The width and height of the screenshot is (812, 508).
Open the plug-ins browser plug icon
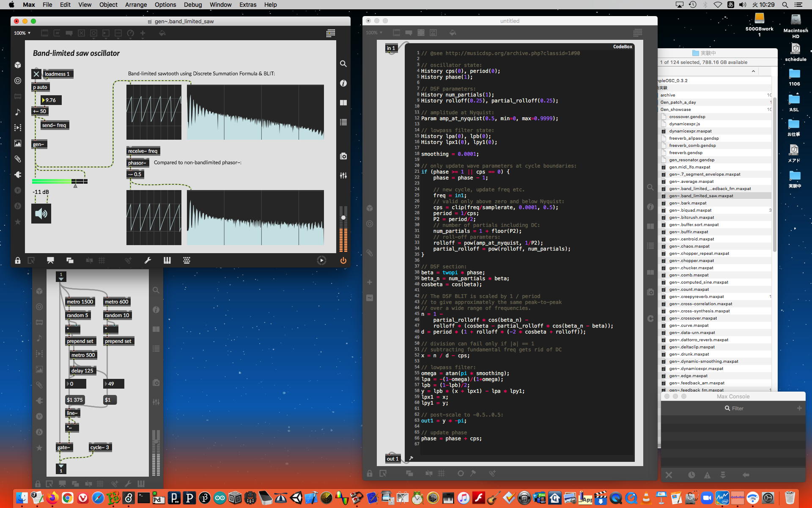(x=18, y=174)
